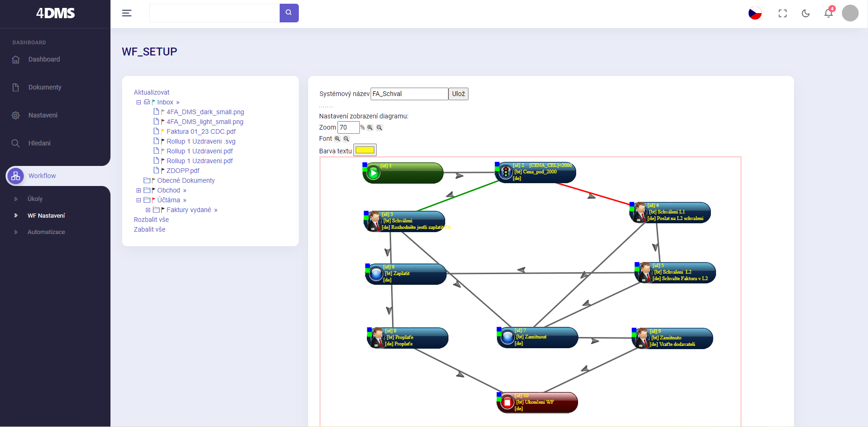Screen dimensions: 868x427
Task: Toggle fullscreen mode
Action: pos(783,14)
